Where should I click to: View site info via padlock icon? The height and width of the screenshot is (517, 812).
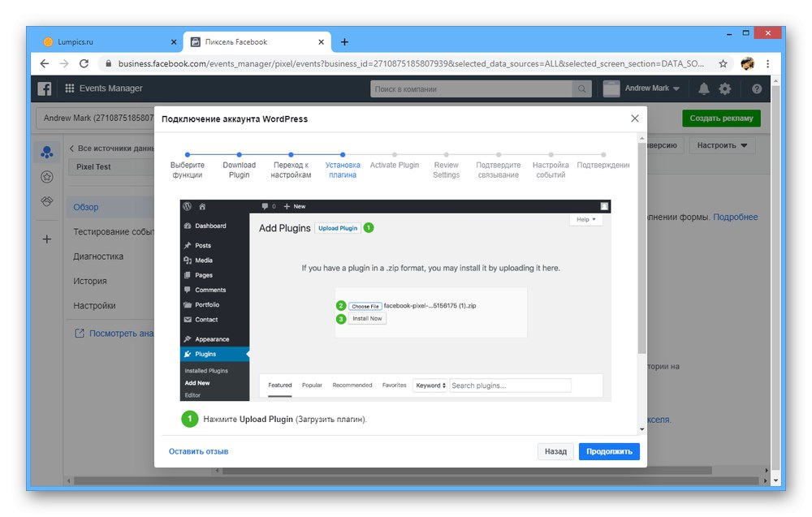[x=108, y=63]
